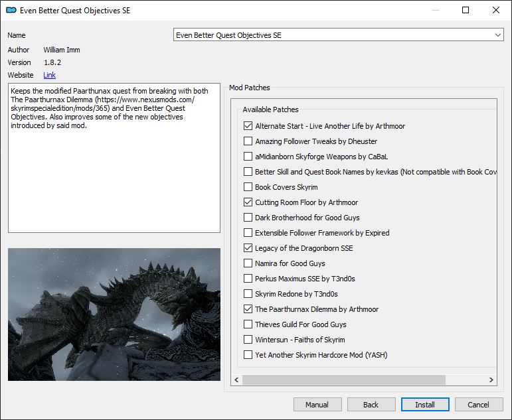This screenshot has width=512, height=420.
Task: Uncheck Alternate Start - Live Another Life patch
Action: pos(248,126)
